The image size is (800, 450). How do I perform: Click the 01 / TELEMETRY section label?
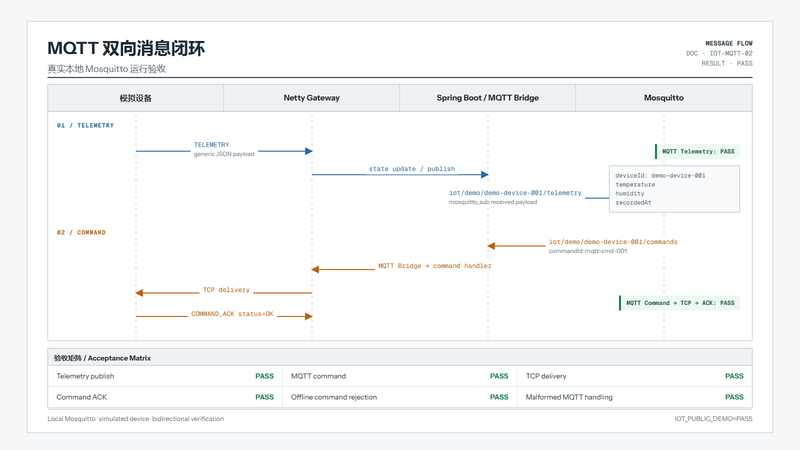coord(85,126)
